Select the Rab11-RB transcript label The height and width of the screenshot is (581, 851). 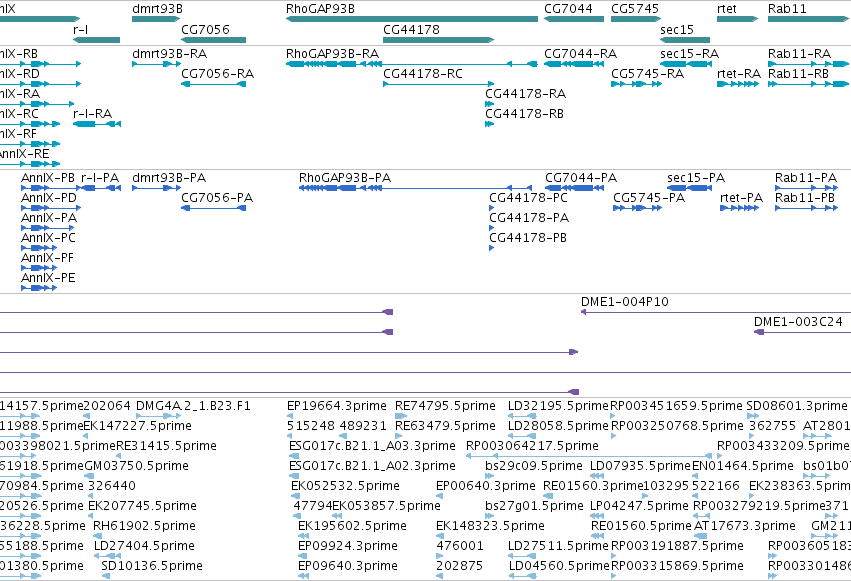798,73
